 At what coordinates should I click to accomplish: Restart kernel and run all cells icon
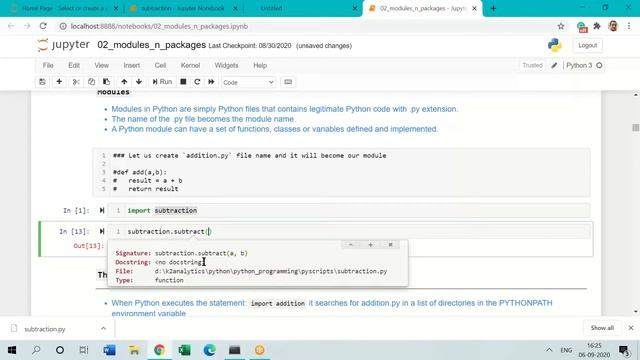click(211, 82)
